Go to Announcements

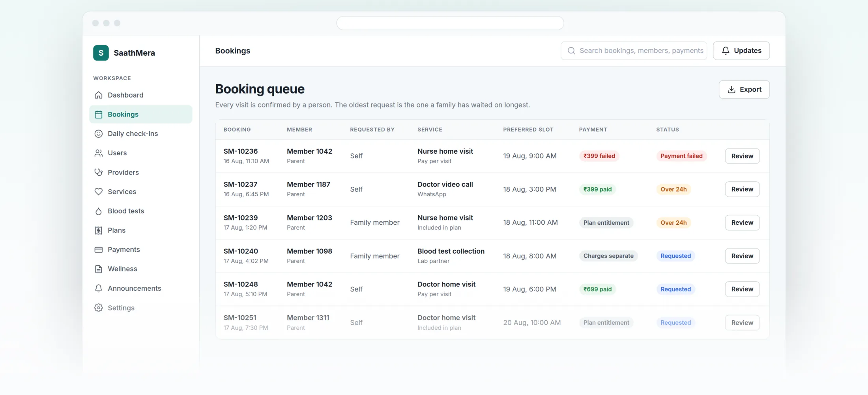coord(141,288)
